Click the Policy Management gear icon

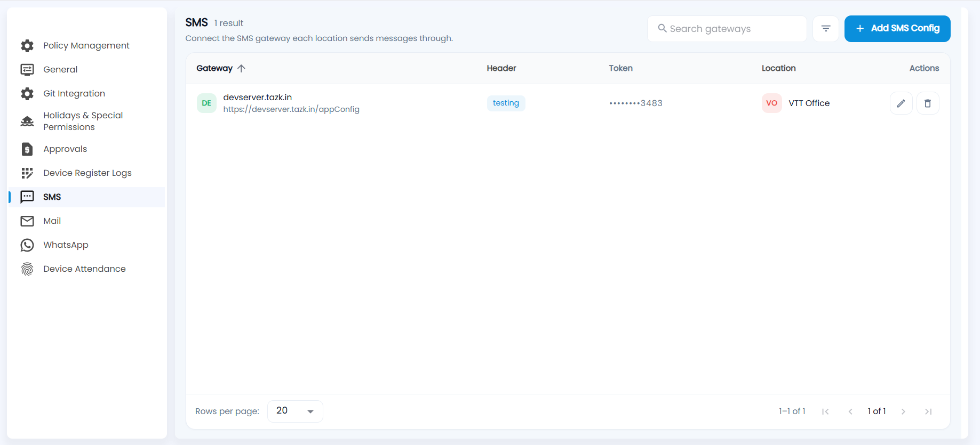[x=27, y=46]
